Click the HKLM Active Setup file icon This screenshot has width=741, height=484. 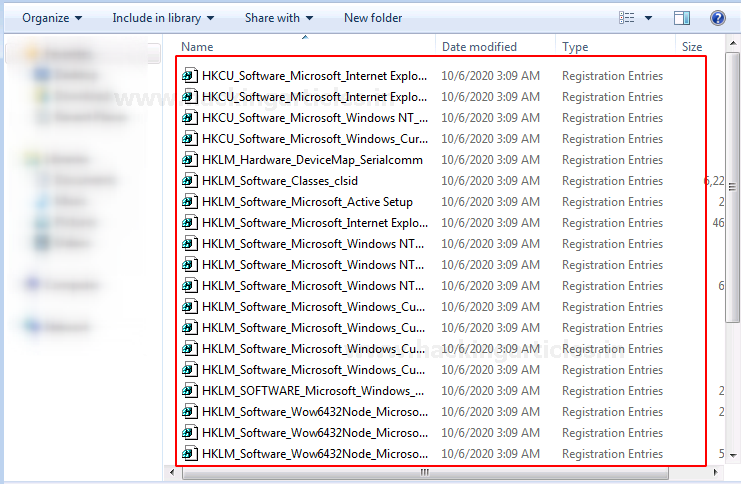[190, 201]
